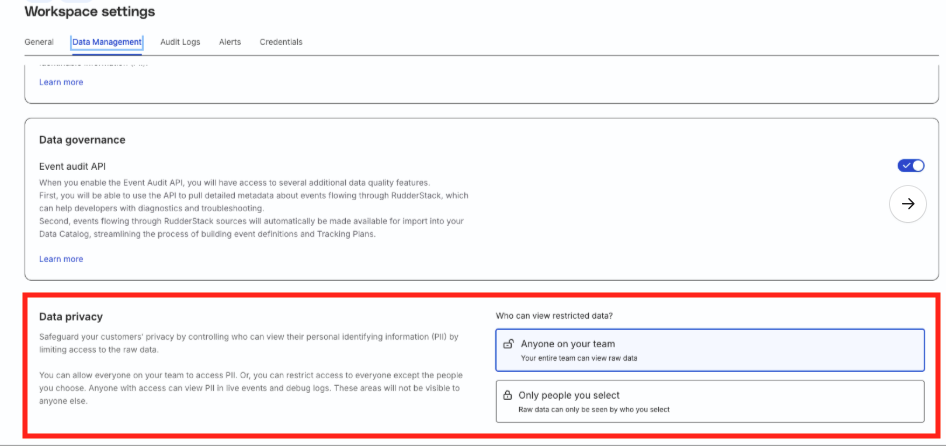Open the Alerts tab
946x446 pixels.
230,42
